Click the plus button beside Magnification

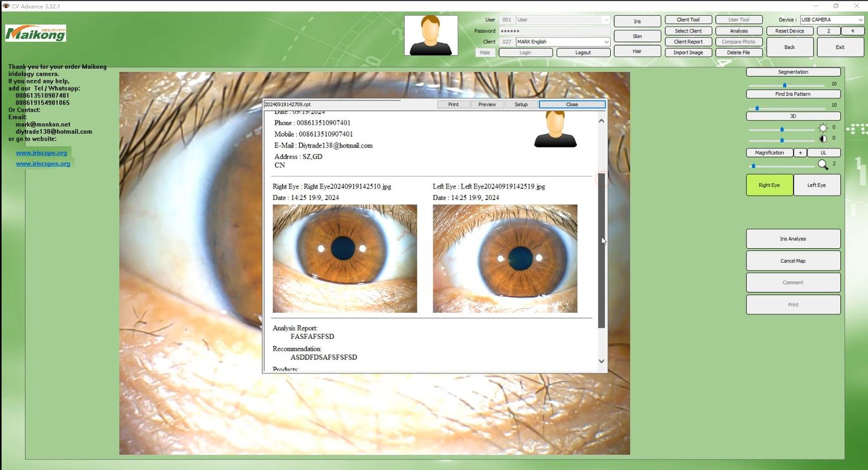[x=800, y=153]
